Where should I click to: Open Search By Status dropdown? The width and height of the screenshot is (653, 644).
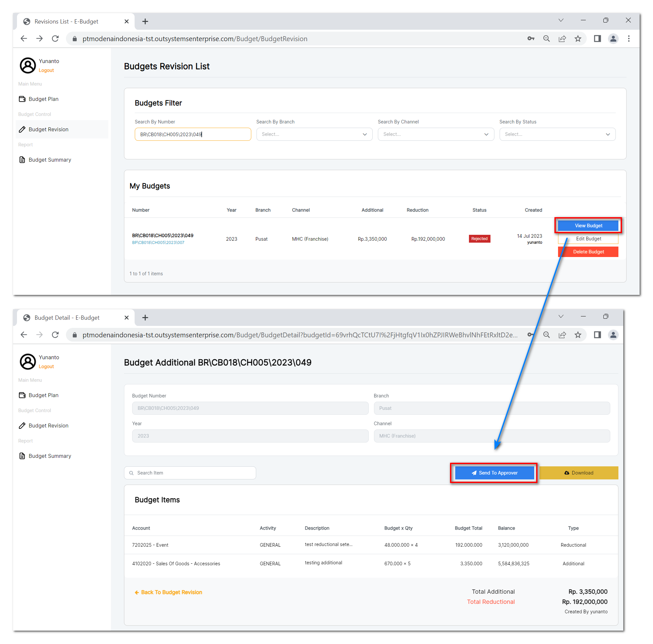557,134
